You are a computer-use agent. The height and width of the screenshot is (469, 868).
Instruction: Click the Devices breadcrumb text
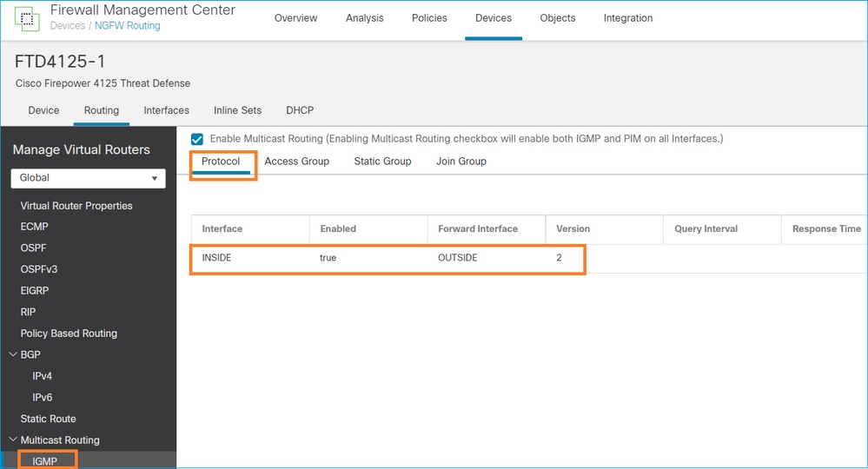[68, 26]
